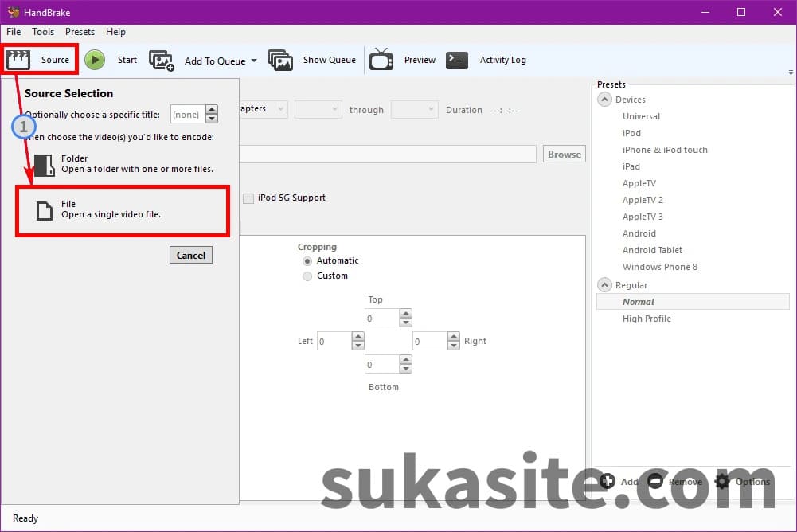Click the Add preset plus icon
This screenshot has width=797, height=532.
point(608,481)
